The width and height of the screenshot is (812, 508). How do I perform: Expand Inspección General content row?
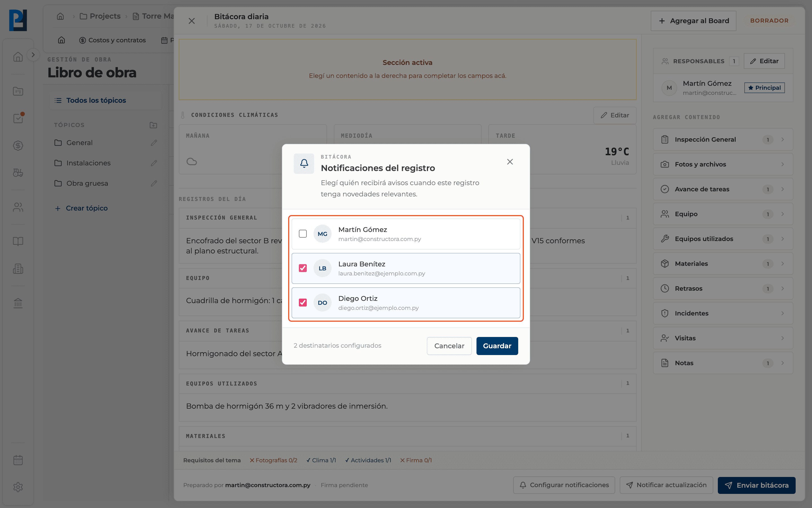723,139
